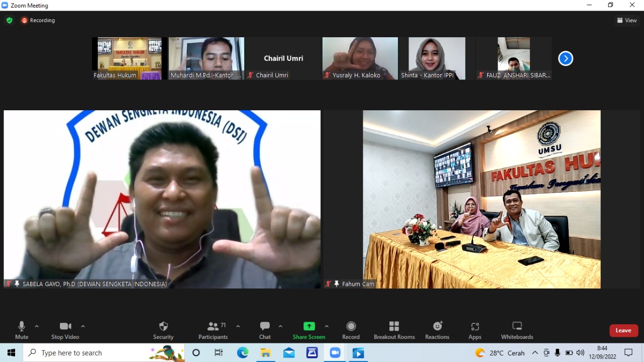
Task: Select Fakultas Hukum participant thumbnail
Action: pos(130,58)
